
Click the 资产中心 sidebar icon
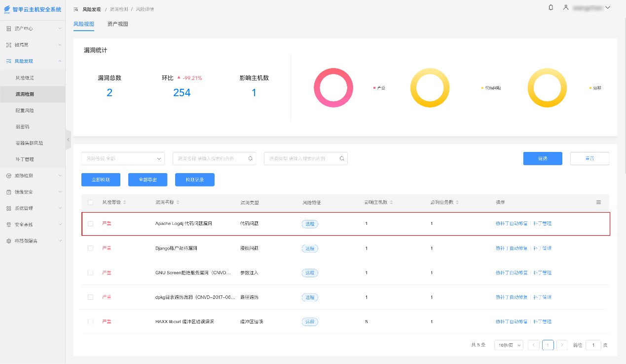click(x=8, y=29)
